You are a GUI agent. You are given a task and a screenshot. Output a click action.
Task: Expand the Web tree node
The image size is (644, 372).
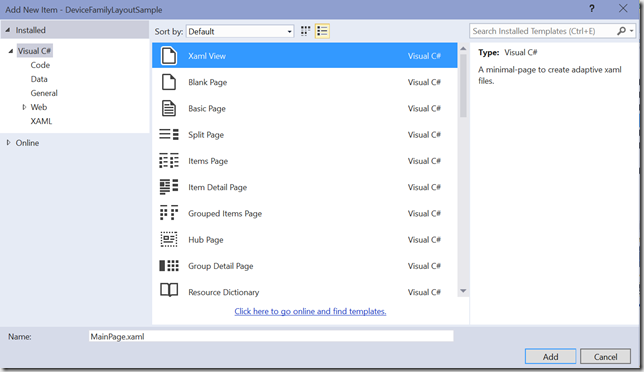point(24,107)
